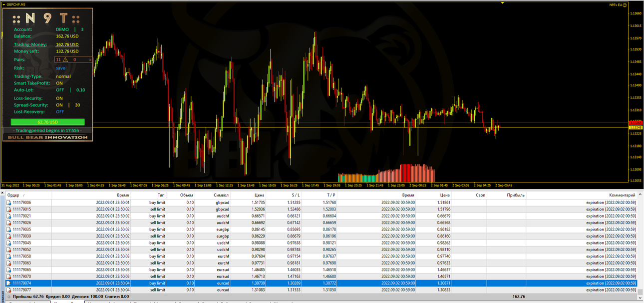
Task: Toggle Auto-Lot OFF setting
Action: [x=60, y=90]
